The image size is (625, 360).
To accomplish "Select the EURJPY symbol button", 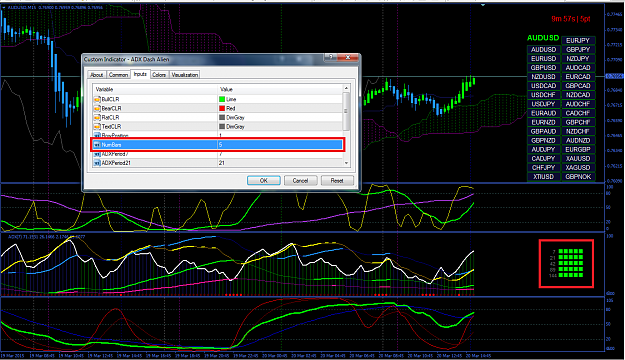I will tap(578, 41).
